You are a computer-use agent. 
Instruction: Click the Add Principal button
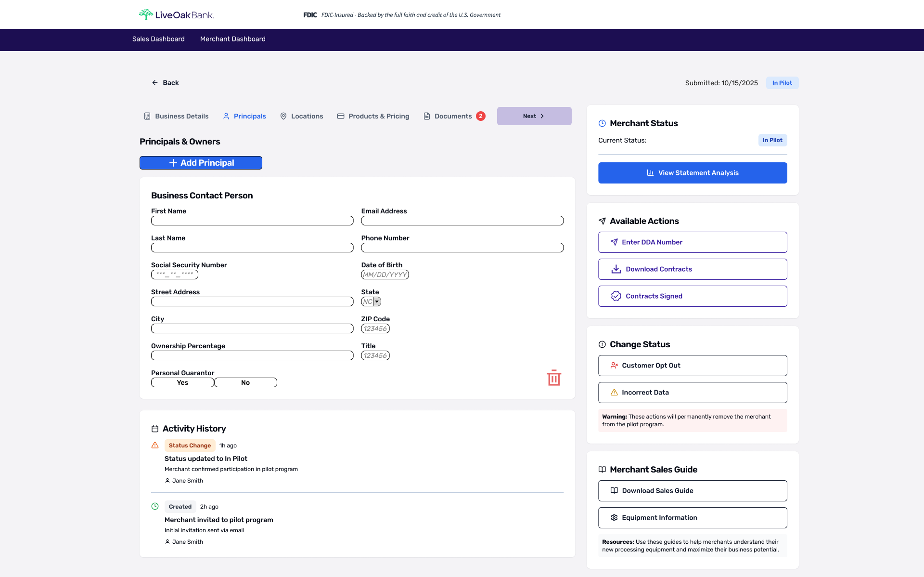click(201, 163)
